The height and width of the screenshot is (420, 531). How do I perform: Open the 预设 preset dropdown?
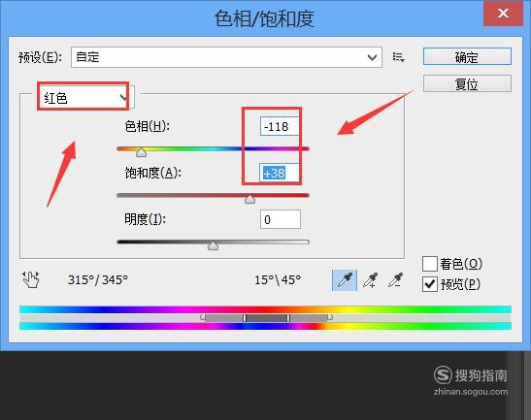226,57
